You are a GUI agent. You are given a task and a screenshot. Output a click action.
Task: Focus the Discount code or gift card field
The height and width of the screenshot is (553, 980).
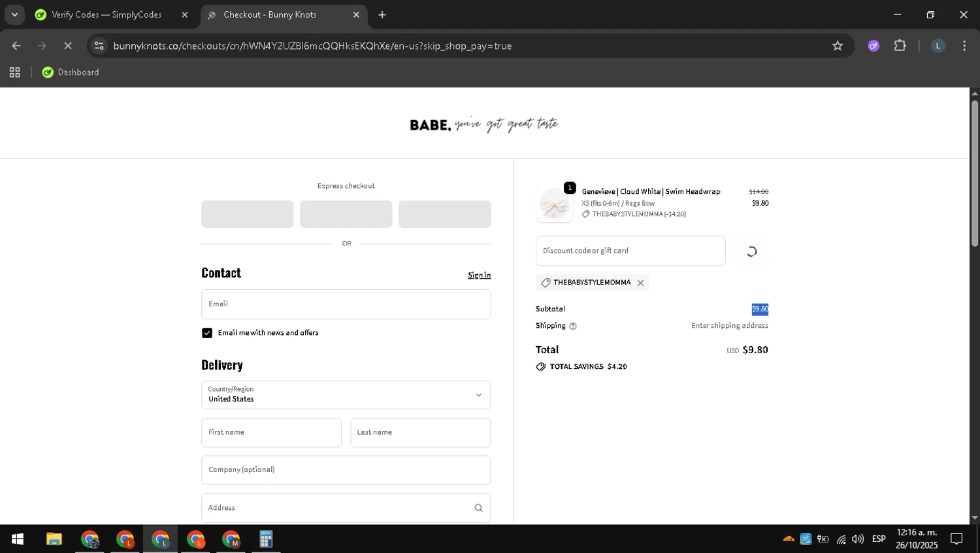(630, 251)
